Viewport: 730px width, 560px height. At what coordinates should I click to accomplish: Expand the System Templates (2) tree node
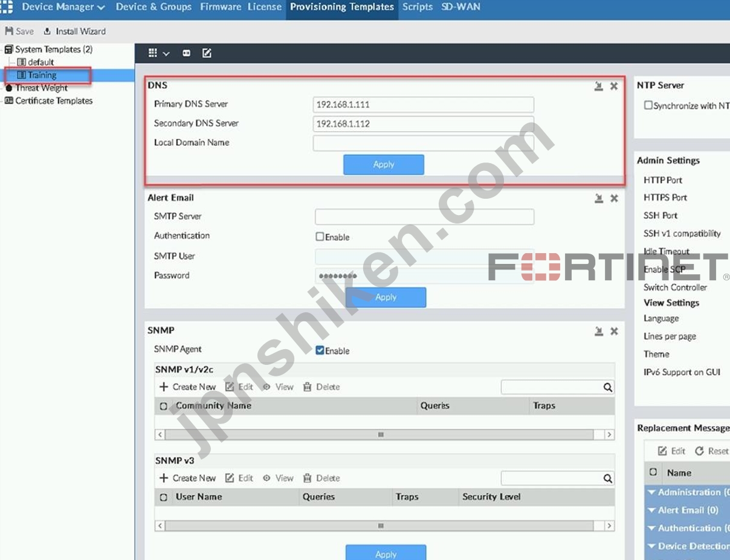click(48, 50)
